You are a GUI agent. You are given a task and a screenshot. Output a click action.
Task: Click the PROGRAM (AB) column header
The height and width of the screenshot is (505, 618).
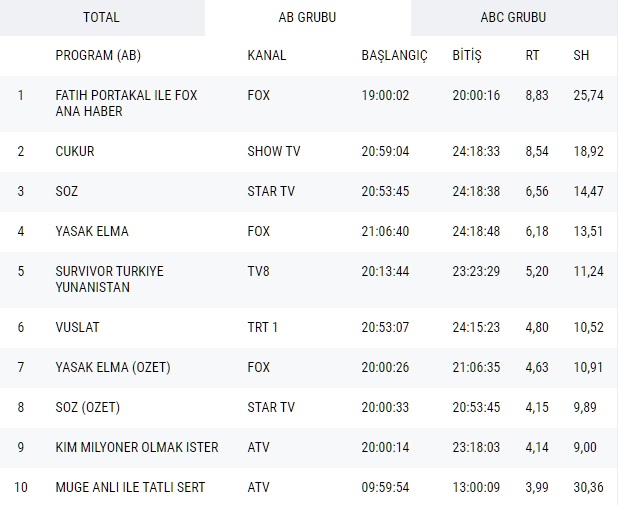pos(98,55)
